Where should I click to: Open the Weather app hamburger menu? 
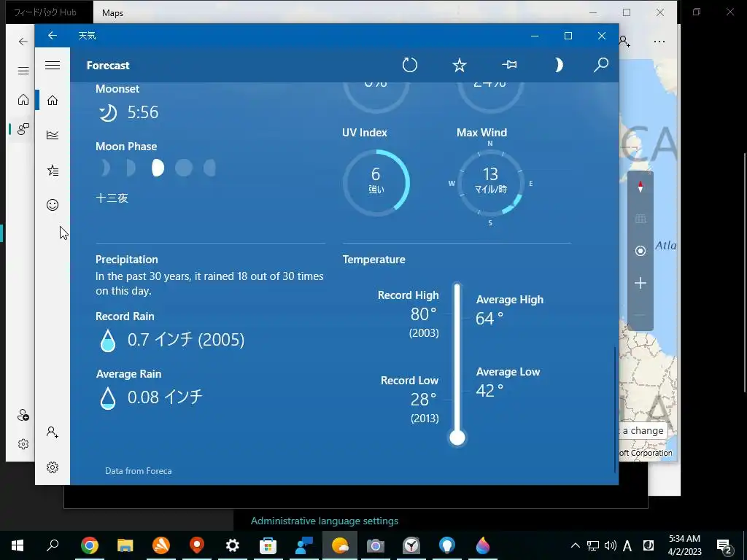click(53, 65)
